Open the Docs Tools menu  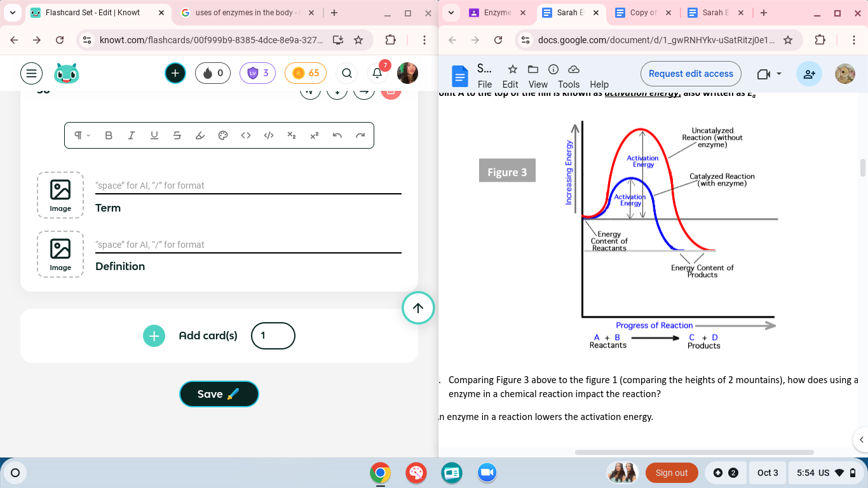(569, 85)
